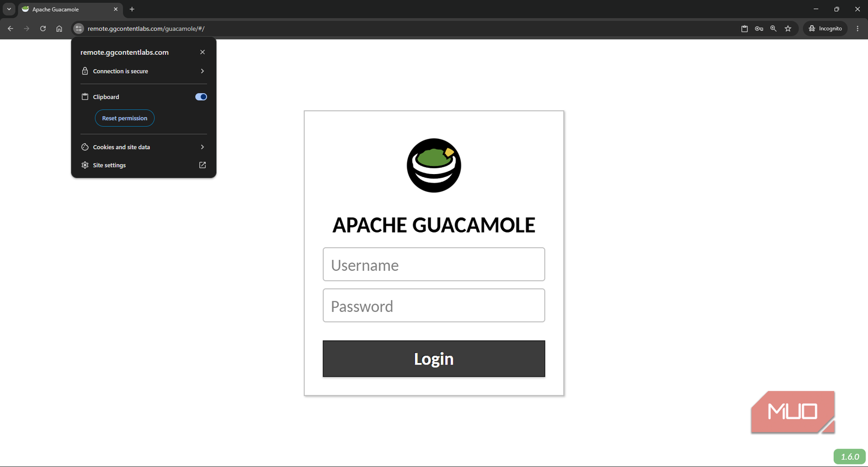Screen dimensions: 868x467
Task: Reload the page with refresh icon
Action: point(43,28)
